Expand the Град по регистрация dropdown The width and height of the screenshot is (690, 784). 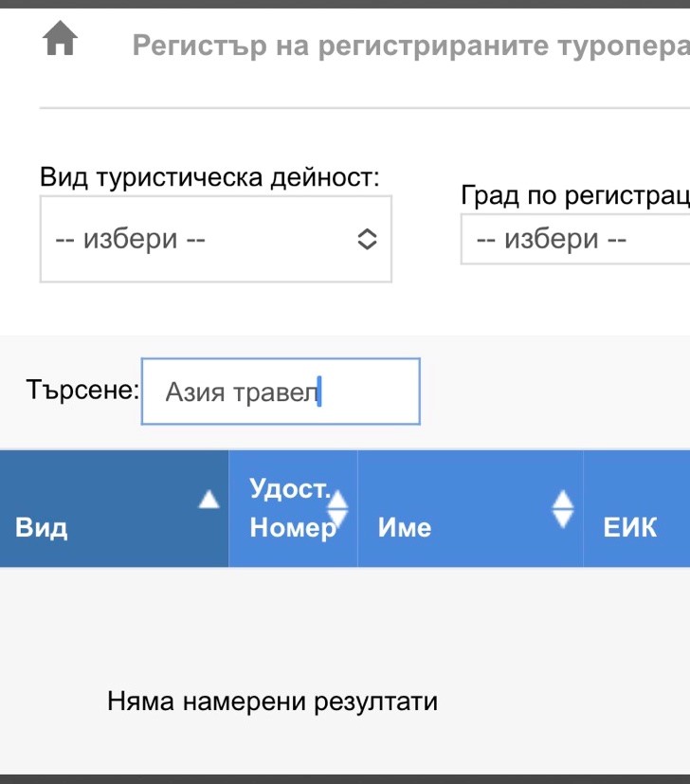tap(574, 239)
